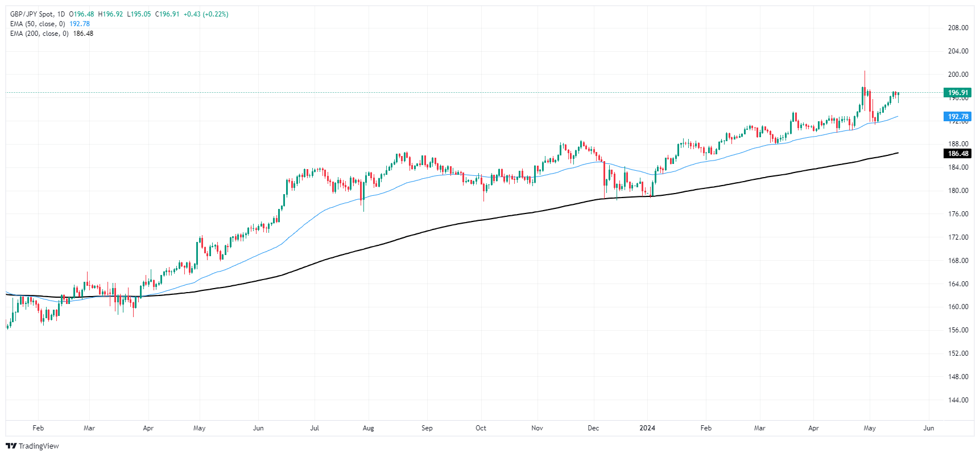Click the 208.00 price axis label

(x=958, y=28)
